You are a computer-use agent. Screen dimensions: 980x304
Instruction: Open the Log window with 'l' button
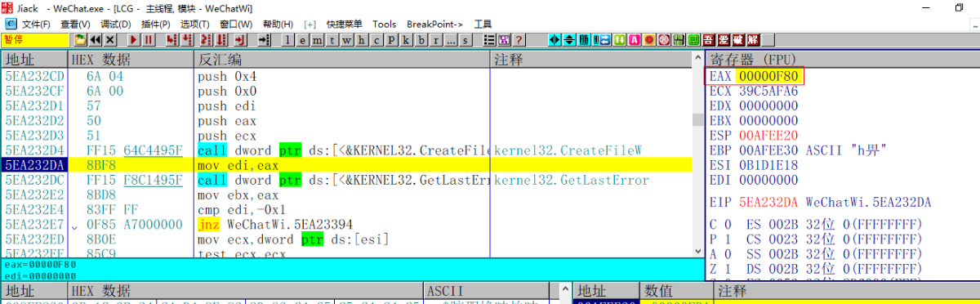289,39
